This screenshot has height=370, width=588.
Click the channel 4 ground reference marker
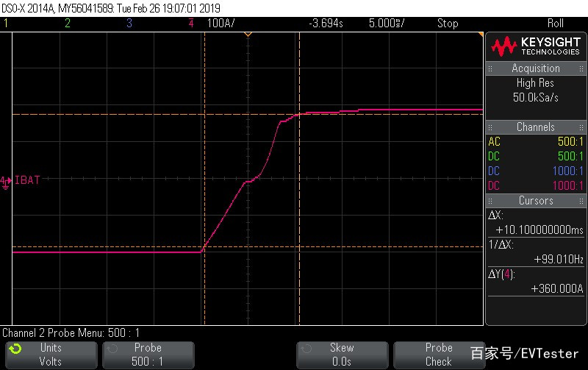[x=6, y=182]
